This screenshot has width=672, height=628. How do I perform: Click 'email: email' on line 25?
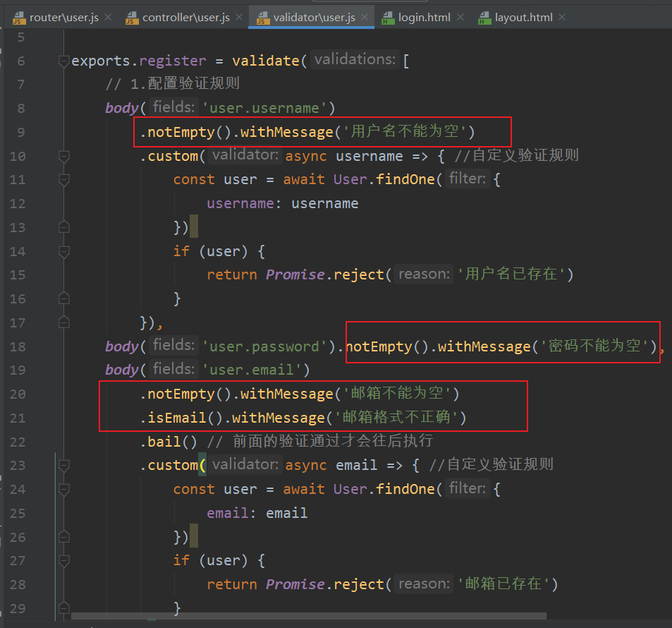(257, 514)
